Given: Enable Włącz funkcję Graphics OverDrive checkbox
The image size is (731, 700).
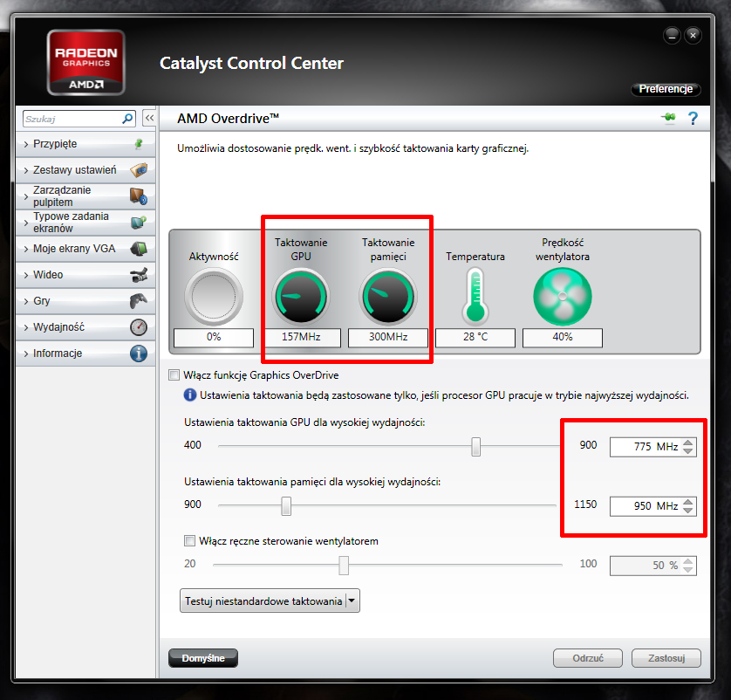Looking at the screenshot, I should click(174, 375).
